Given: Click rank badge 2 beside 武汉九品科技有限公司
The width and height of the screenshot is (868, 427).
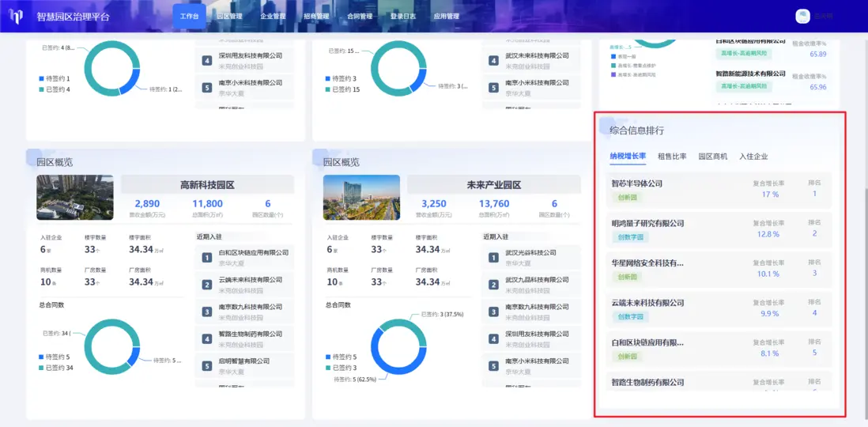Looking at the screenshot, I should [x=493, y=285].
